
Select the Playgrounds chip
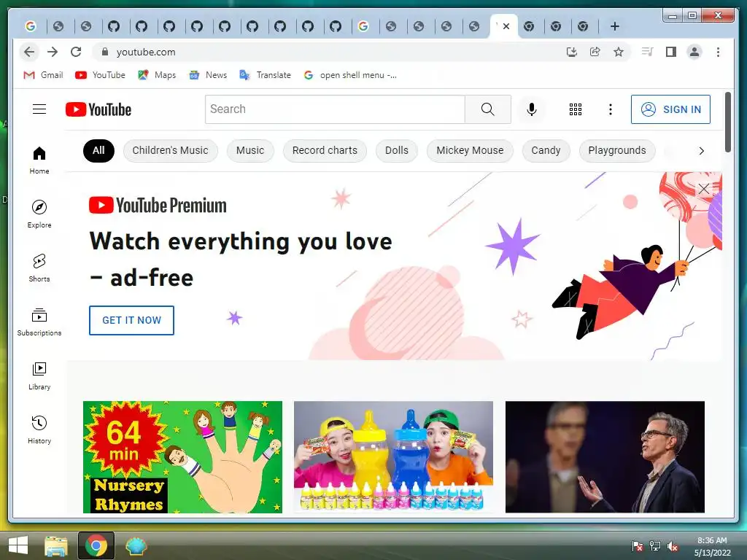pyautogui.click(x=617, y=150)
